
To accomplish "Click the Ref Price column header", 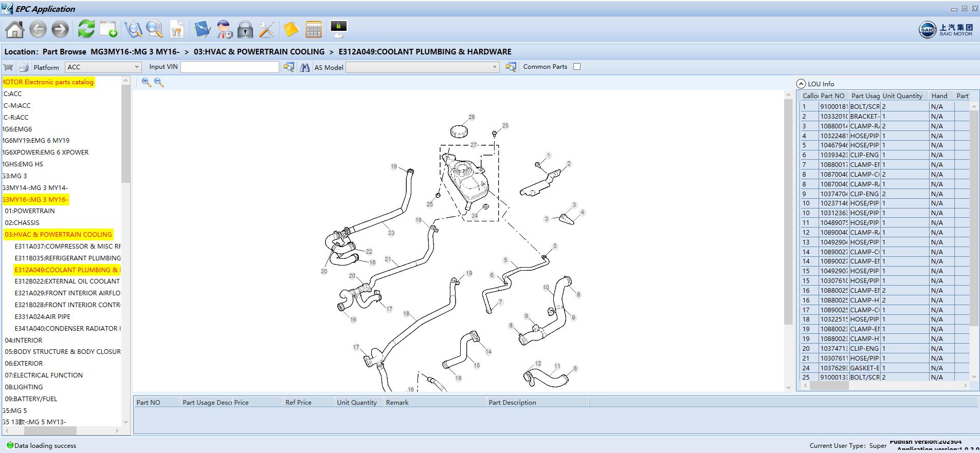I will (308, 402).
